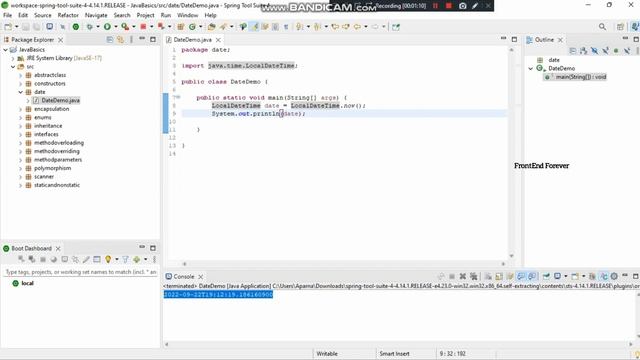
Task: Toggle Show Console on Standard Out Changes
Action: [x=521, y=276]
